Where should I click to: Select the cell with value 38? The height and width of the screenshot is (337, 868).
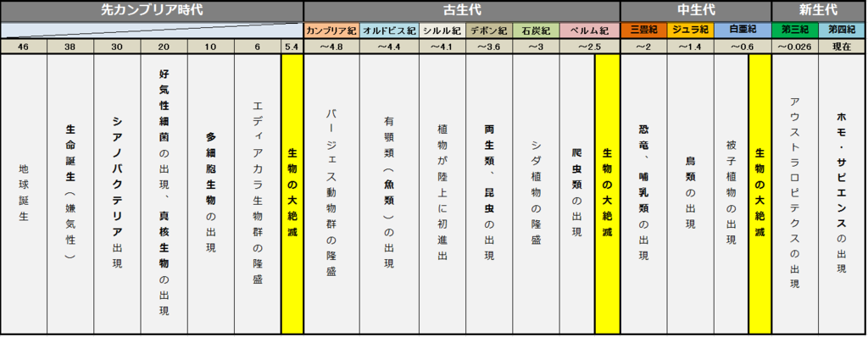point(70,47)
